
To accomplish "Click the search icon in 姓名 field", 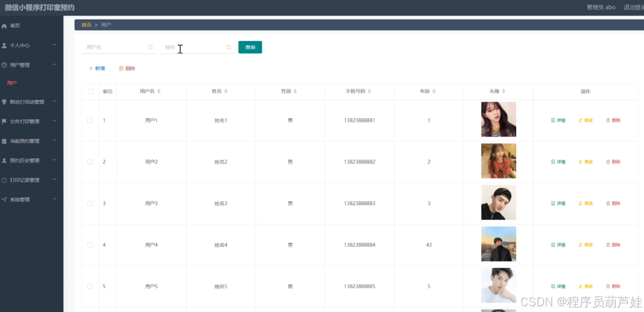I will 229,47.
